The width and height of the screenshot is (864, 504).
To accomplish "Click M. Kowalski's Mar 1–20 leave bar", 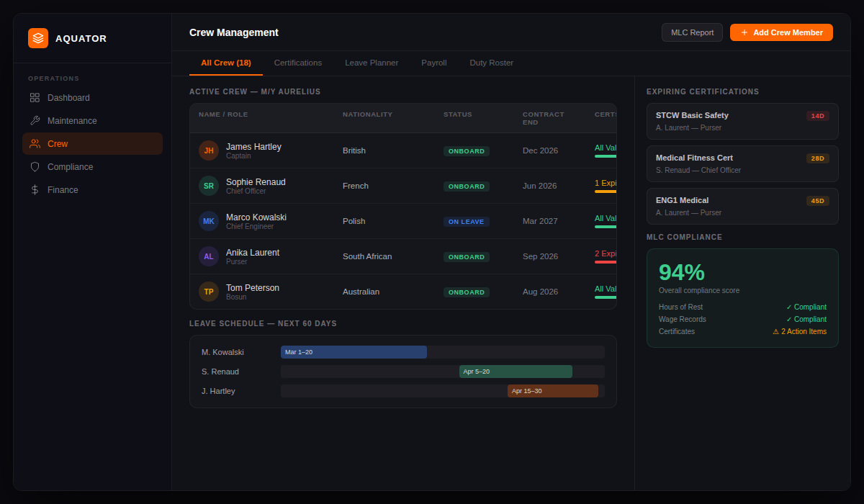I will click(354, 352).
